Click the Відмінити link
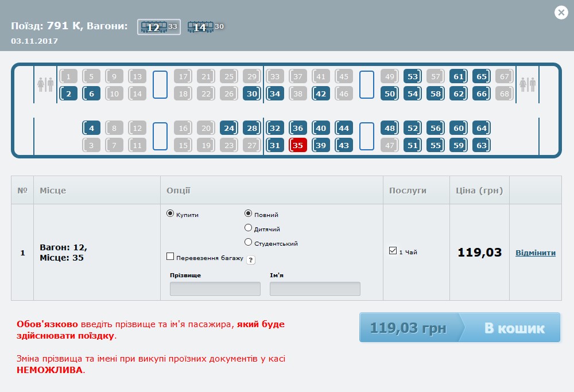Screen dimensions: 574x392 (x=535, y=253)
